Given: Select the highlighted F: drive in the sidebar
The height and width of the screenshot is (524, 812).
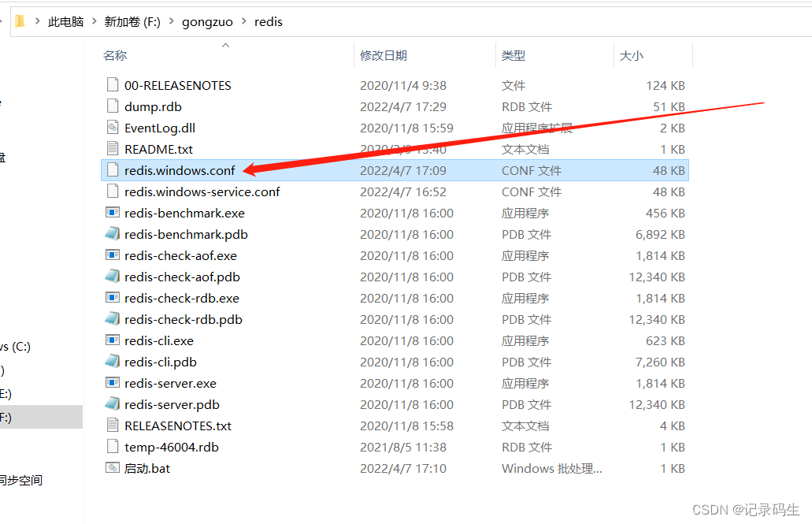Looking at the screenshot, I should [x=41, y=417].
